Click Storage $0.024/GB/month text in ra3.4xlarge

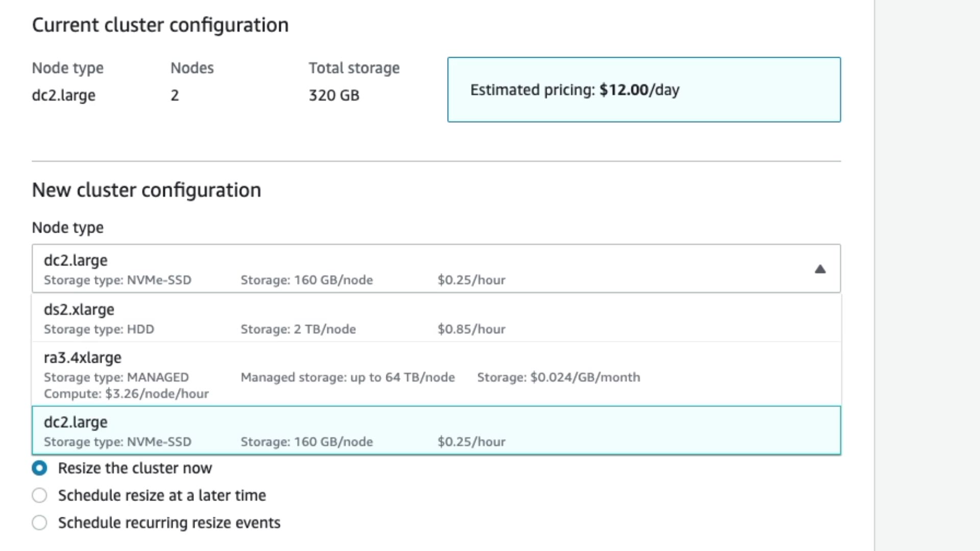tap(558, 377)
